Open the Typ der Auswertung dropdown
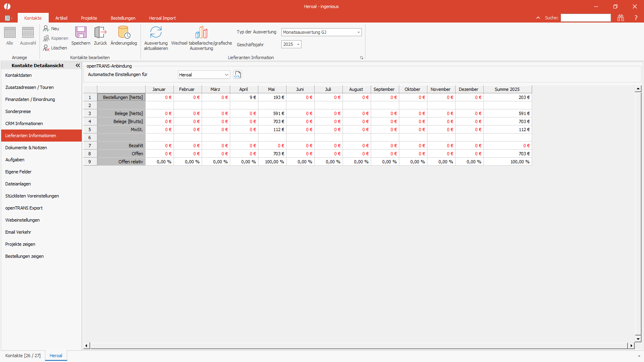The image size is (644, 362). 358,32
